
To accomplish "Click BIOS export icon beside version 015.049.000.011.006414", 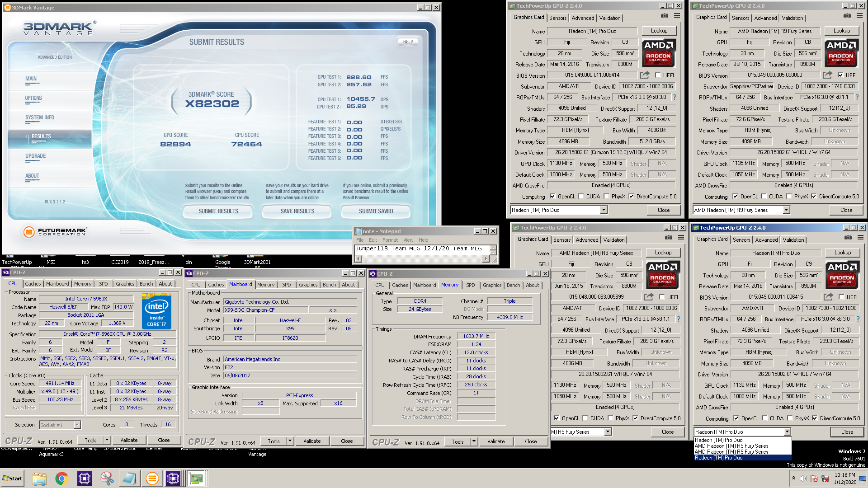I will pyautogui.click(x=645, y=75).
